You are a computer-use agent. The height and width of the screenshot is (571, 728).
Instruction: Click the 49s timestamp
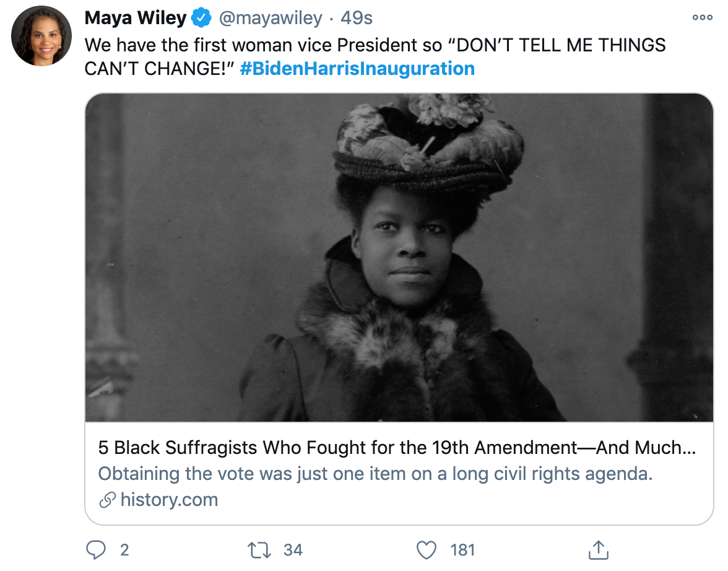tap(356, 18)
